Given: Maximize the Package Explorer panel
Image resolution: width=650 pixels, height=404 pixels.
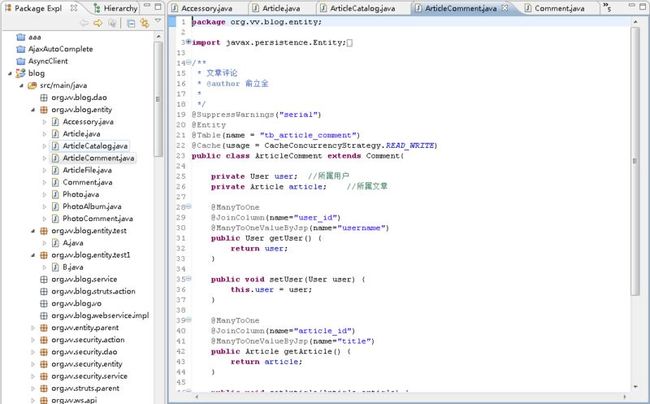Looking at the screenshot, I should (x=158, y=7).
